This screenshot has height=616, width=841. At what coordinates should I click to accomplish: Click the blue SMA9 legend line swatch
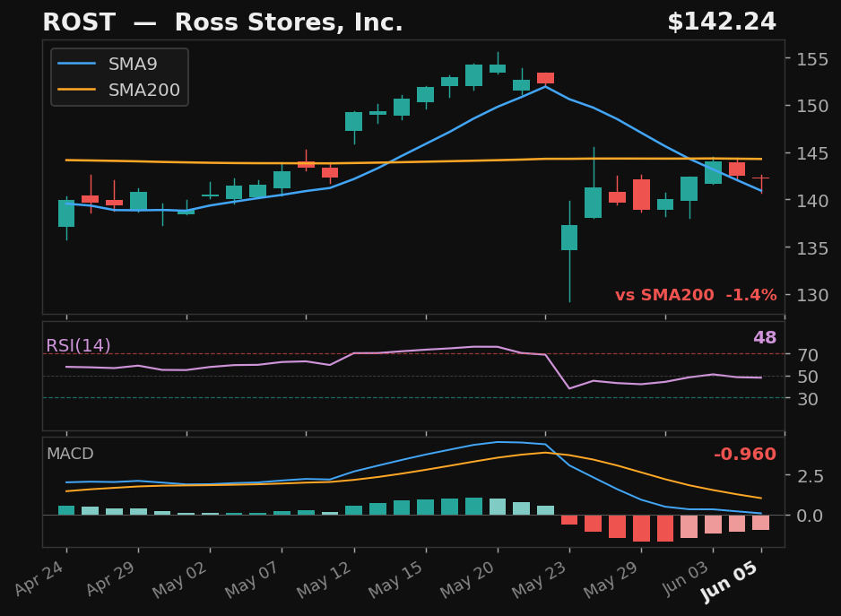pyautogui.click(x=77, y=64)
